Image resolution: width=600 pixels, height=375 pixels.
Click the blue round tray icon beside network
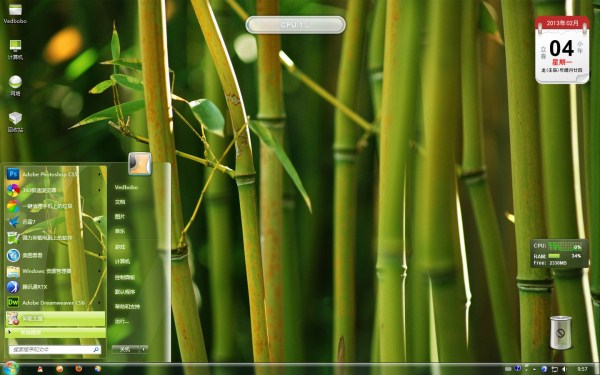pyautogui.click(x=544, y=369)
